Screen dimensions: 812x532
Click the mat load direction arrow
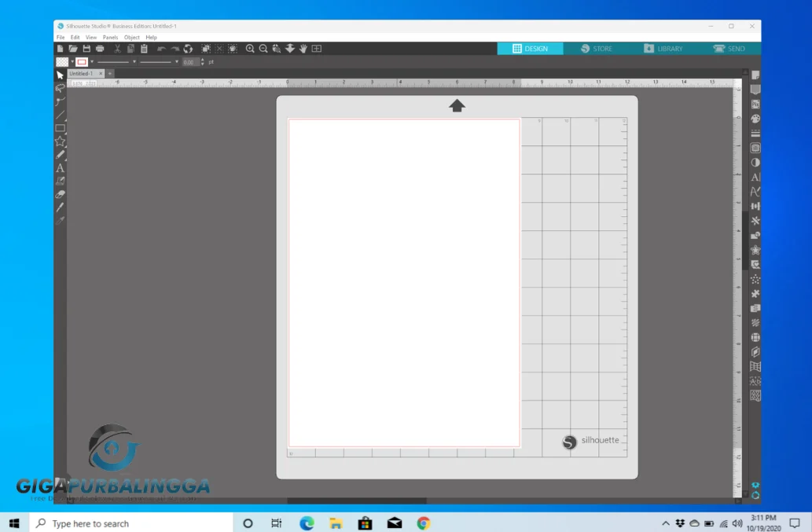[457, 105]
